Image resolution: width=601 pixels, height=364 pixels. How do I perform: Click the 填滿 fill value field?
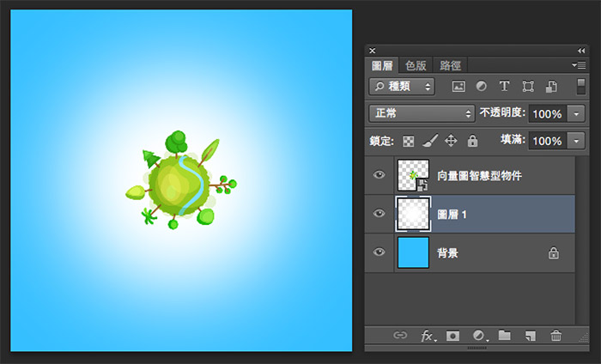click(546, 140)
